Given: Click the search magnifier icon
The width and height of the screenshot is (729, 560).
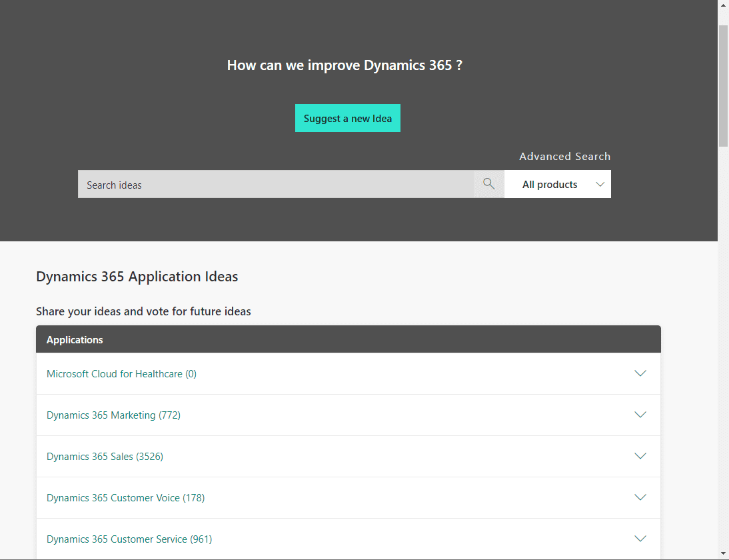Looking at the screenshot, I should pyautogui.click(x=488, y=183).
